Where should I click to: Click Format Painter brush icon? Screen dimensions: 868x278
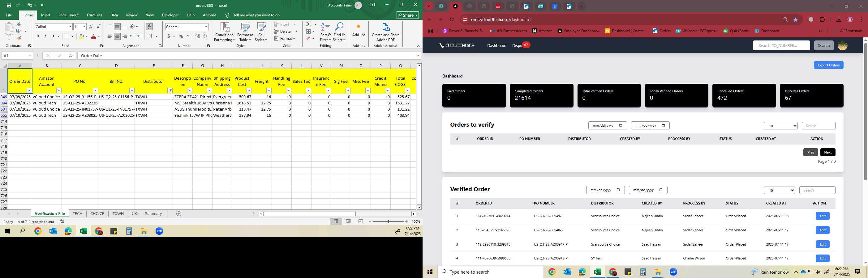19,38
